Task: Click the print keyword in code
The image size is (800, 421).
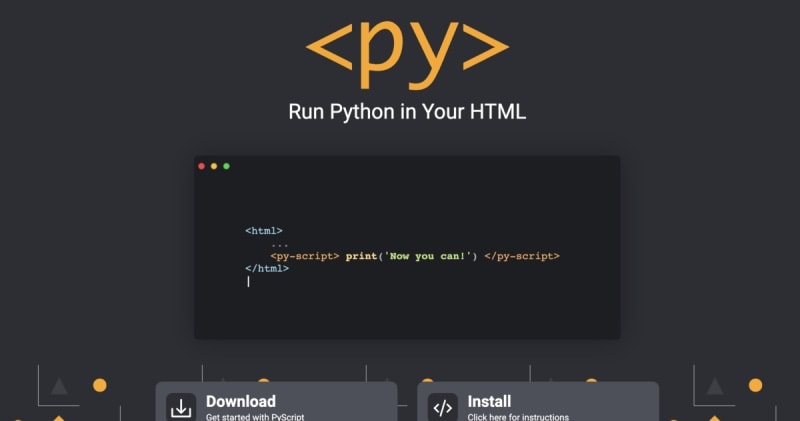Action: pyautogui.click(x=361, y=256)
